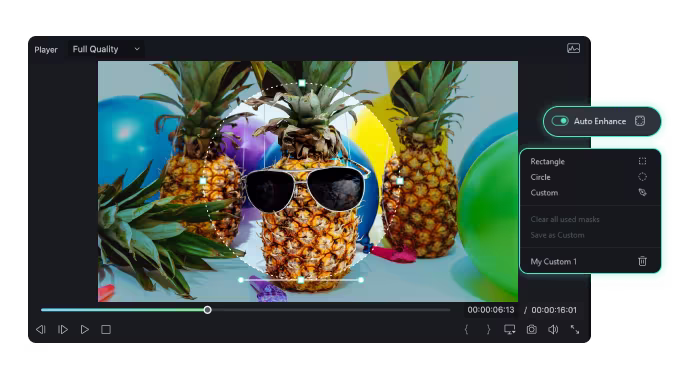
Task: Choose Clear all used masks
Action: [x=565, y=219]
